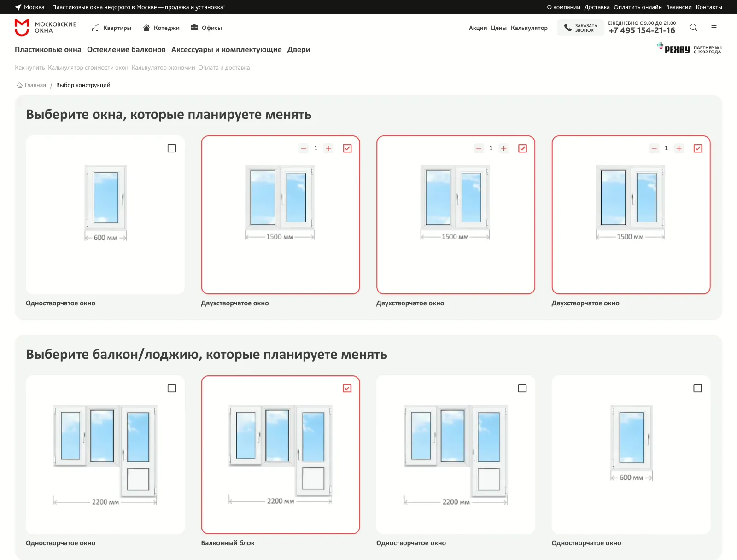
Task: Uncheck the first selected Двухстворчатое окно
Action: 347,148
